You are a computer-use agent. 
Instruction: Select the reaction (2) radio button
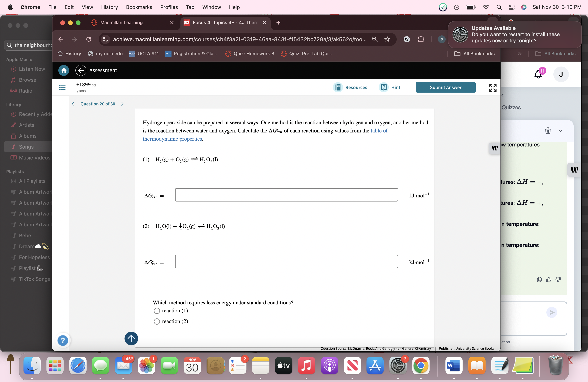tap(157, 322)
